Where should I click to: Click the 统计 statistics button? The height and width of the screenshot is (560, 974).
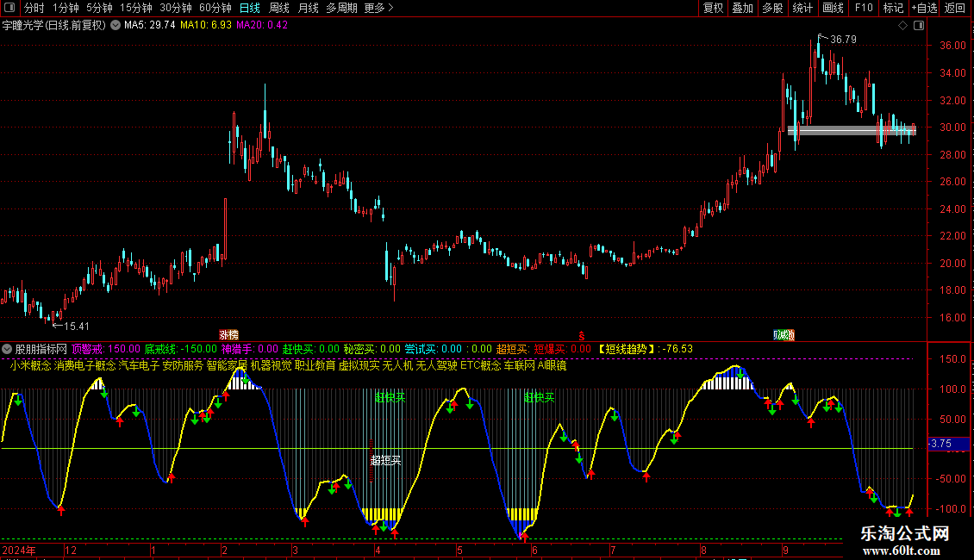(x=802, y=8)
